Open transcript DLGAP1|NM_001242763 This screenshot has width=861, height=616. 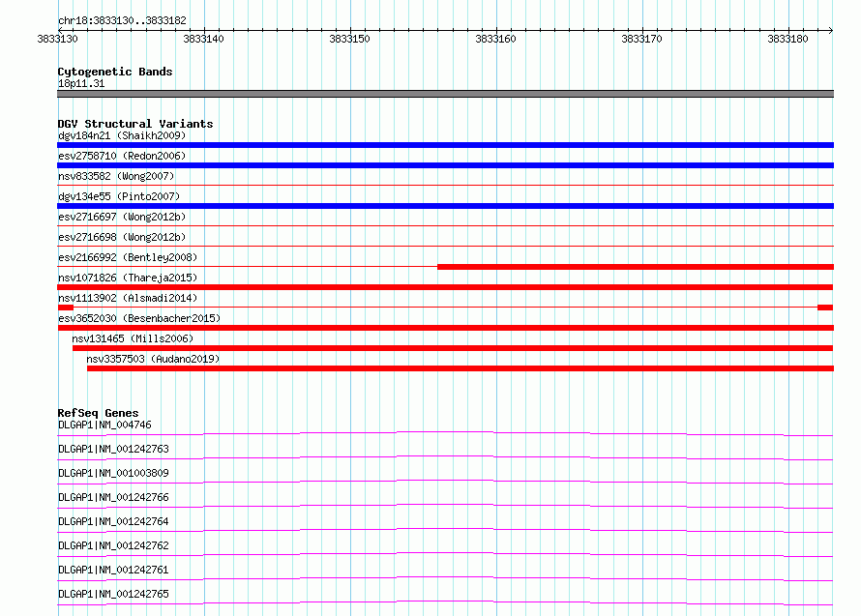click(113, 449)
